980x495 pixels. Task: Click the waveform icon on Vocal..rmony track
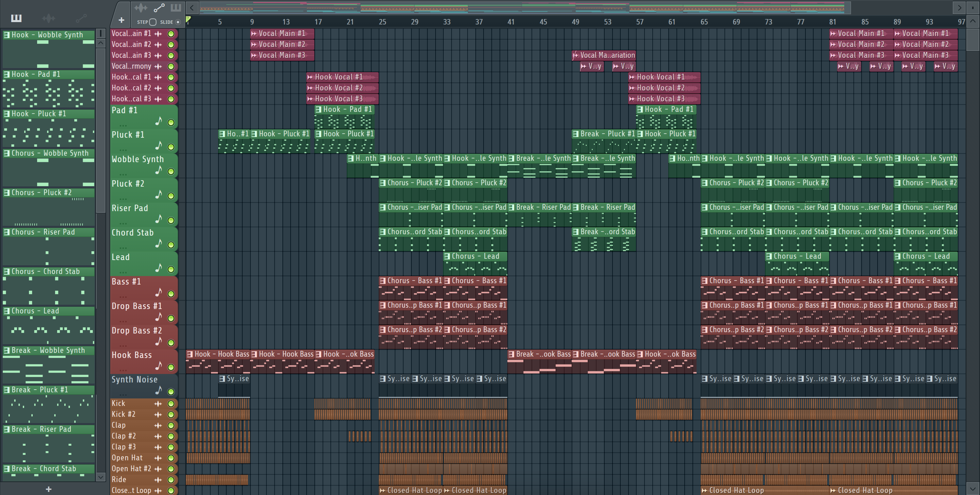158,67
